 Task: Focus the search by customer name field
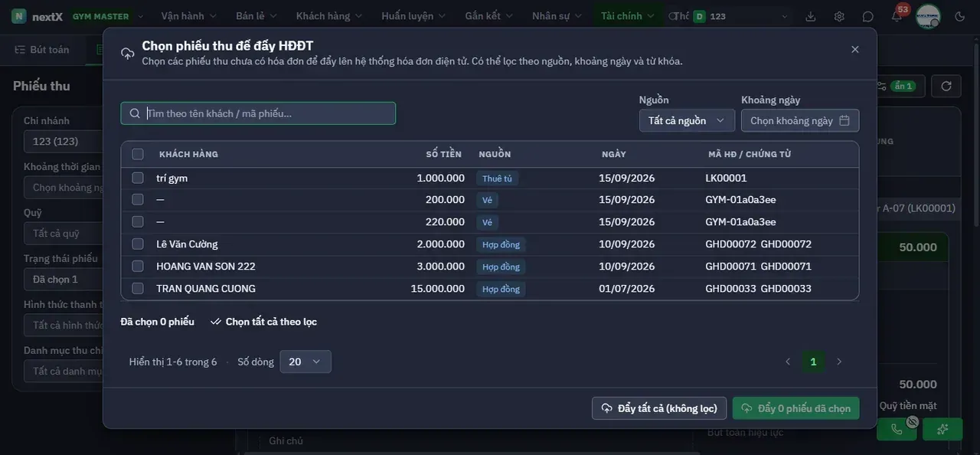258,113
